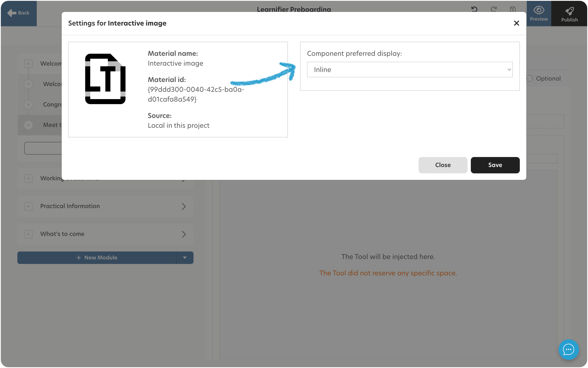
Task: Click the Learnifier Preboarding title
Action: point(294,9)
